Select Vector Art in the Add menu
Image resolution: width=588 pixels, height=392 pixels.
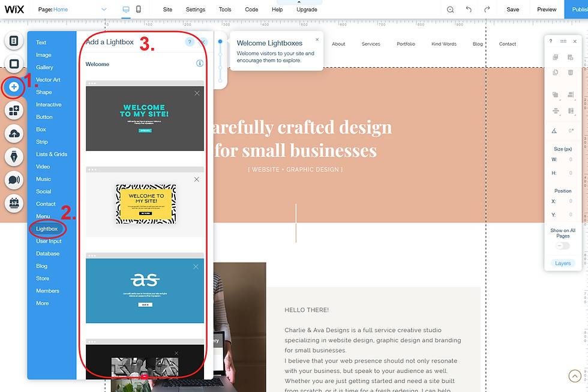point(48,80)
